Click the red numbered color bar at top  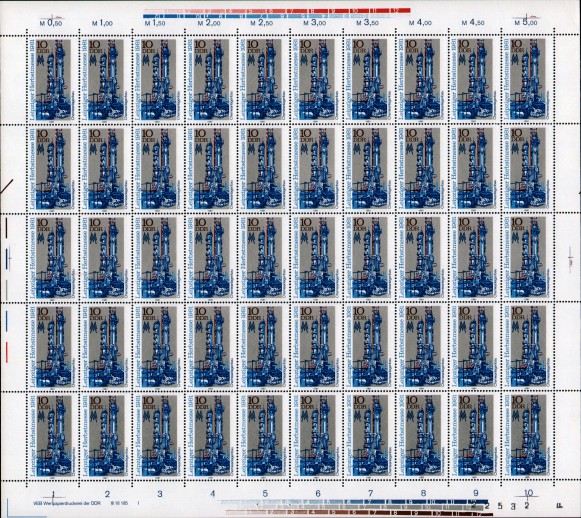(x=276, y=10)
